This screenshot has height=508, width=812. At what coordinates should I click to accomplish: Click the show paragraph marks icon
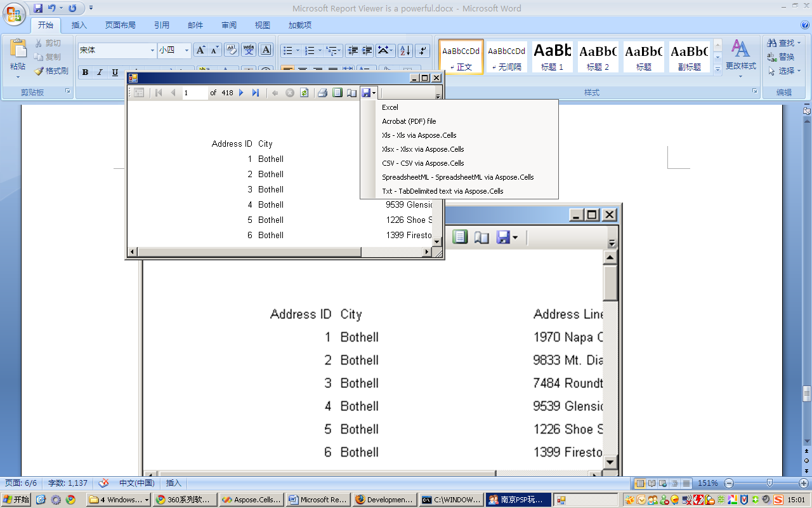pos(422,50)
